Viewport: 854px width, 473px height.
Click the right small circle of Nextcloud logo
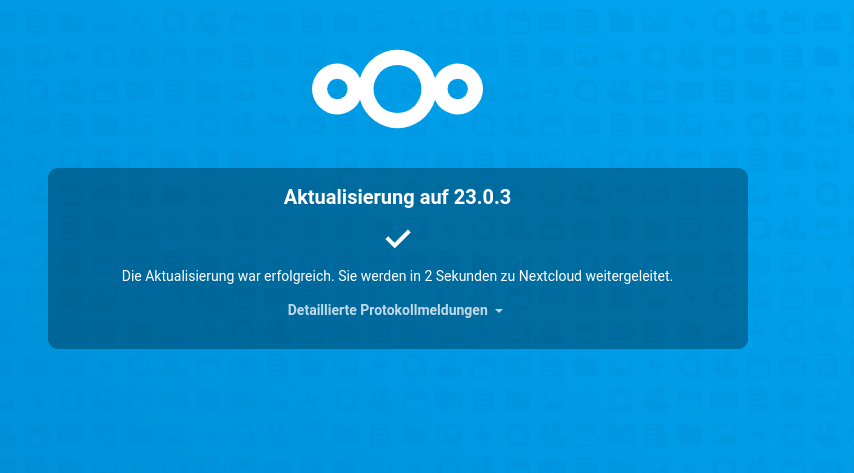(458, 89)
